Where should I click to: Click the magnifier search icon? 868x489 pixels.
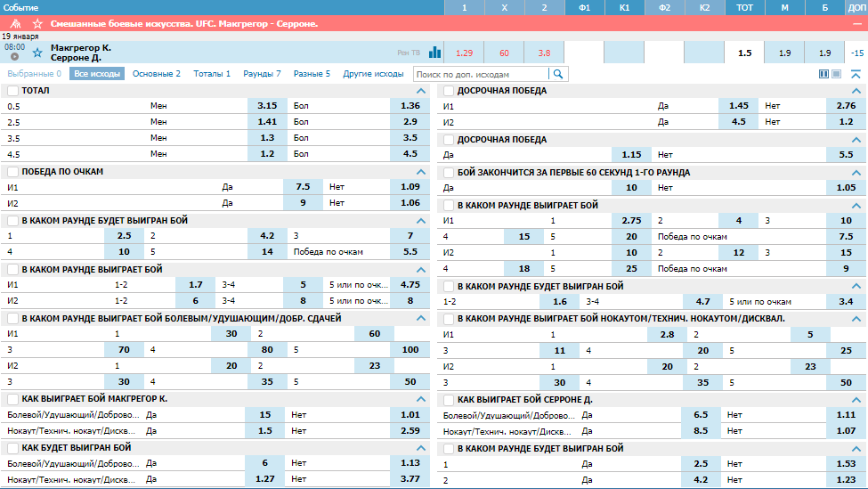tap(558, 74)
